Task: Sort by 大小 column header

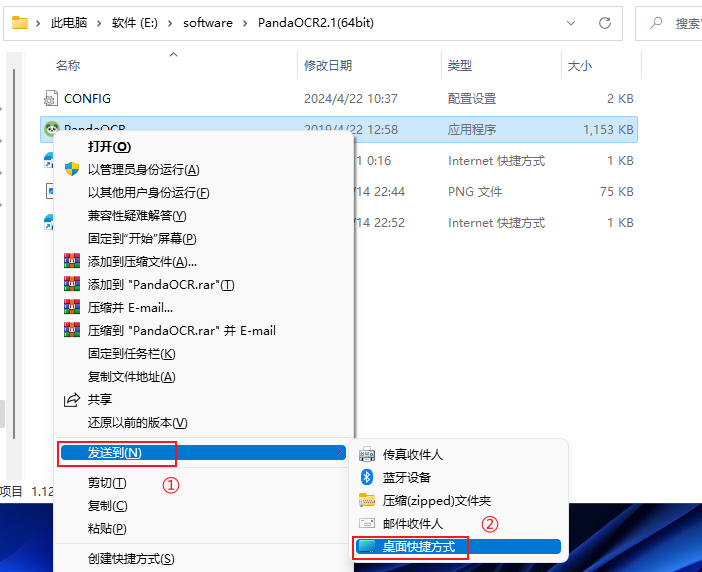Action: pos(580,66)
